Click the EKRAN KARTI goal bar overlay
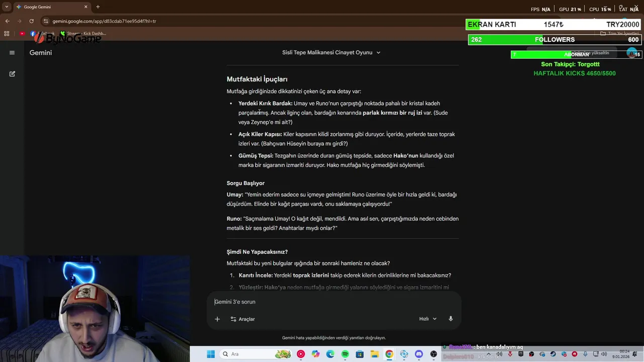The height and width of the screenshot is (362, 644). [553, 24]
